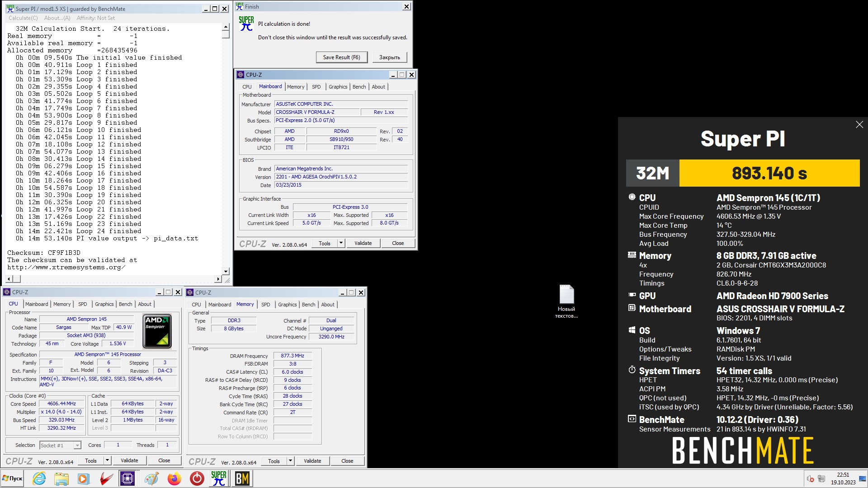The height and width of the screenshot is (488, 868).
Task: Open Bench tab in Mainboard CPU-Z window
Action: tap(359, 87)
